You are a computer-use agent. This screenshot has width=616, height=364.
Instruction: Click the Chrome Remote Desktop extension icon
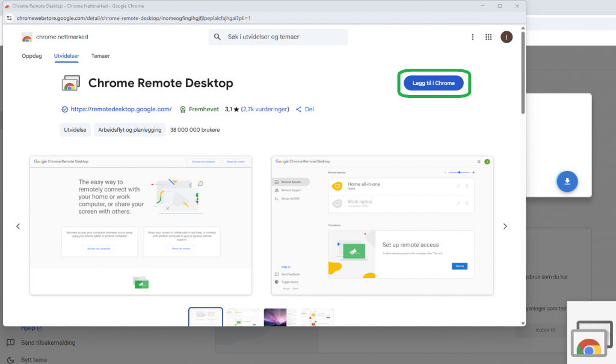pyautogui.click(x=71, y=83)
